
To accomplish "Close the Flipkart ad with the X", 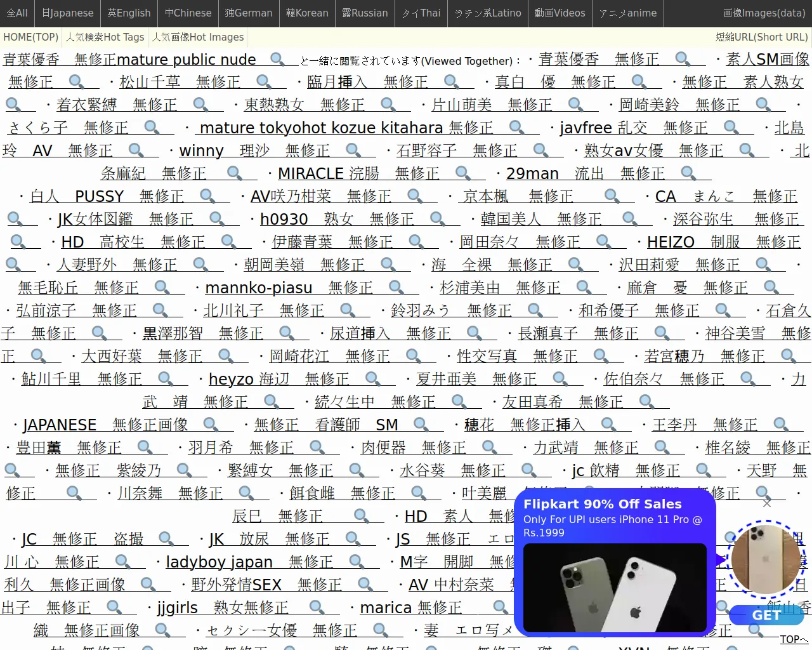I will pos(766,503).
